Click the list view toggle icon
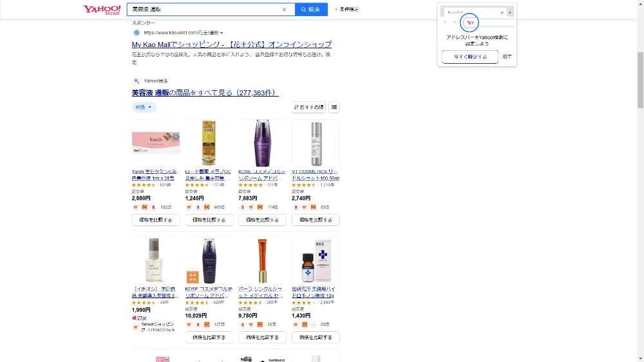Viewport: 644px width, 362px height. pos(334,107)
